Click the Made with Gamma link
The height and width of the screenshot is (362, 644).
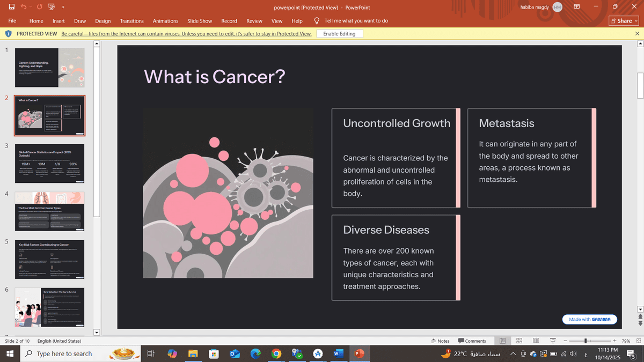[589, 319]
